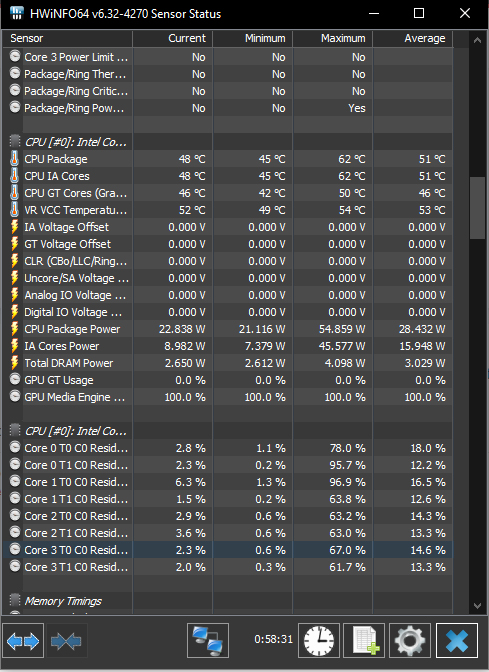Click chip icon of second CPU [#0] group
The height and width of the screenshot is (672, 489).
tap(15, 430)
